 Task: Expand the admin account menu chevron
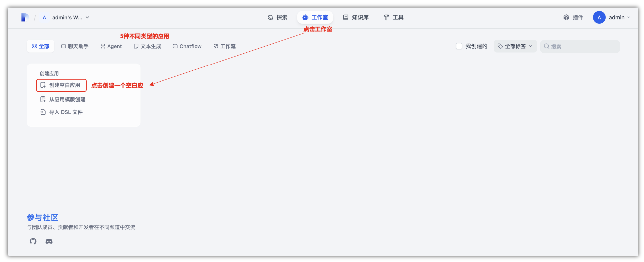pyautogui.click(x=629, y=17)
